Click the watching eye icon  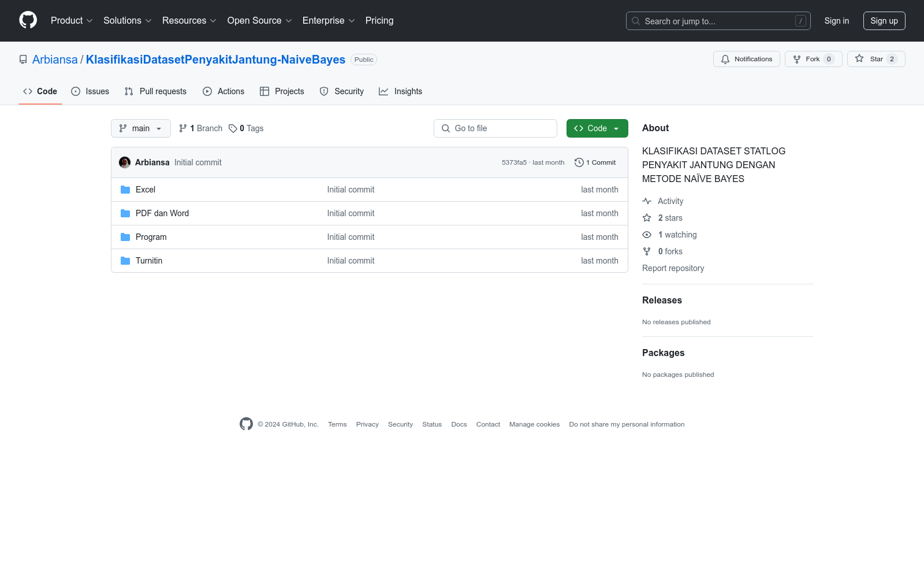pyautogui.click(x=647, y=235)
